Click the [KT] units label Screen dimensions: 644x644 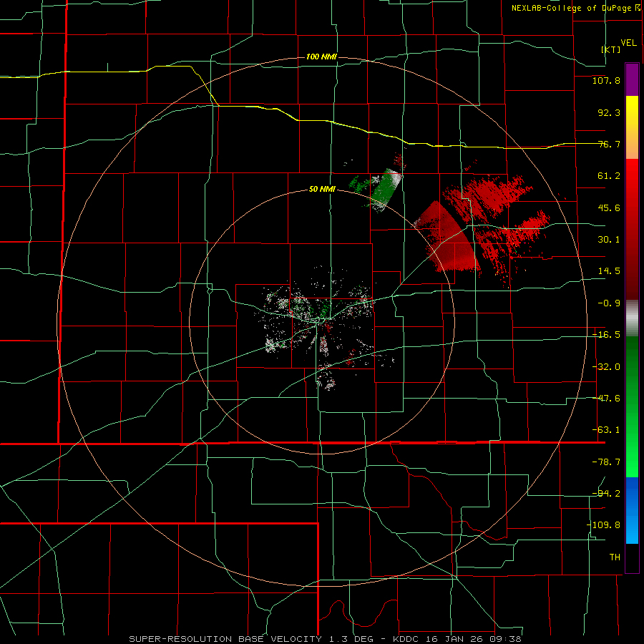[611, 49]
